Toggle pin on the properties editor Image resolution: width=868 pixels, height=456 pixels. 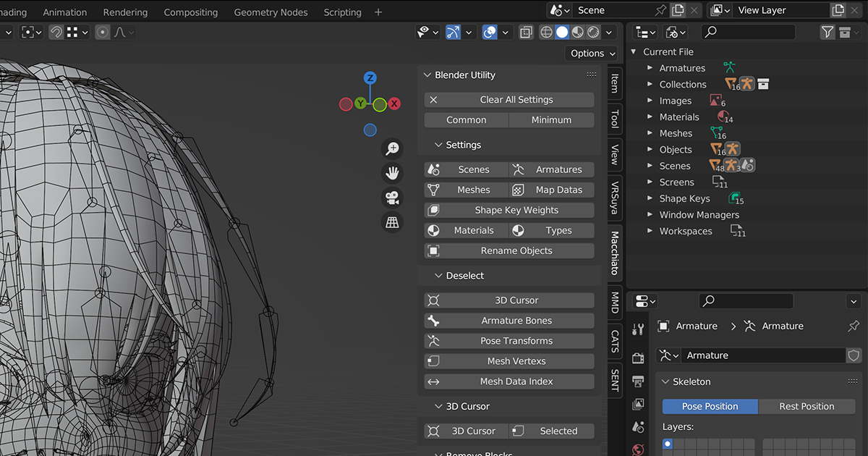854,326
